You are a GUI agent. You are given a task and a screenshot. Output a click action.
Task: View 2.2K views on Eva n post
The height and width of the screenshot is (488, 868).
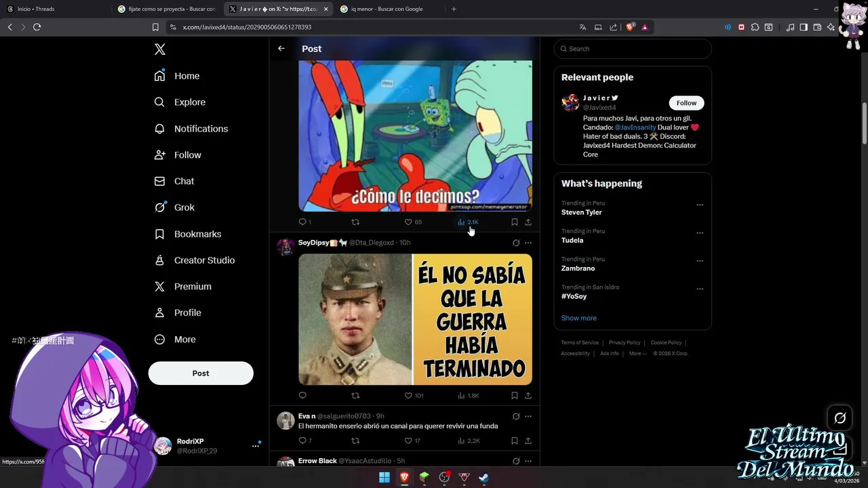(x=469, y=441)
